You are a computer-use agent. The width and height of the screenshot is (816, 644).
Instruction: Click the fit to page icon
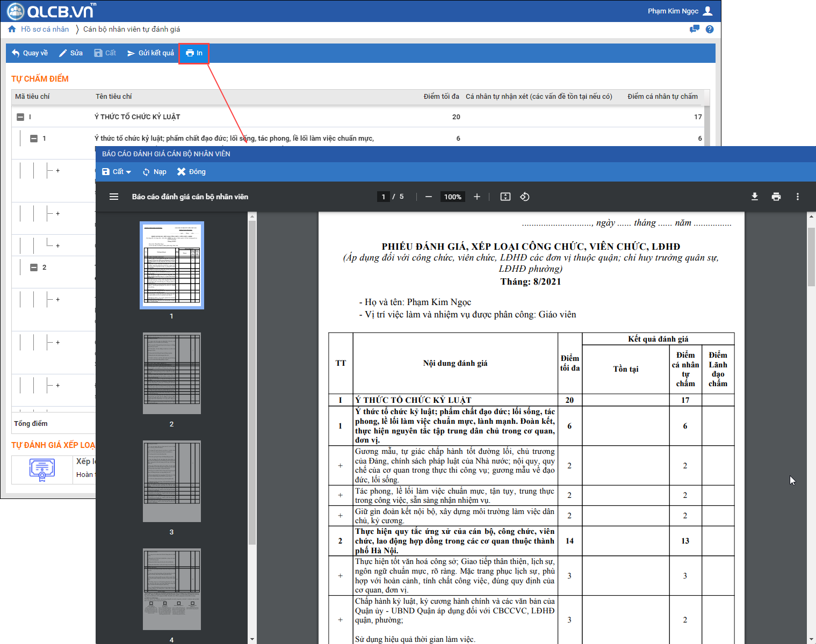pyautogui.click(x=505, y=197)
